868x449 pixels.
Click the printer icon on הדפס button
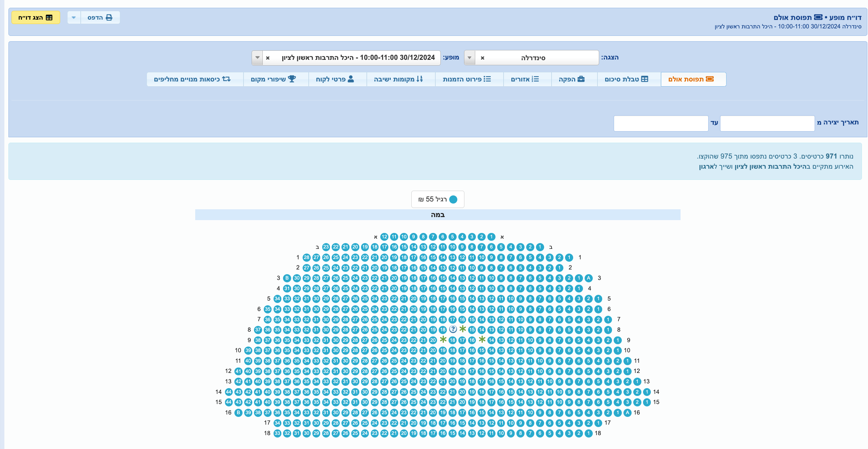[109, 18]
